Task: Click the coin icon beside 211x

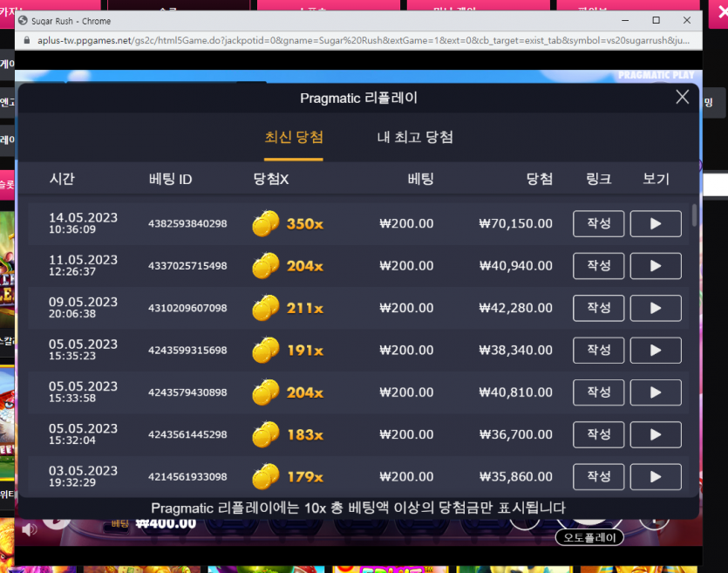Action: [266, 308]
